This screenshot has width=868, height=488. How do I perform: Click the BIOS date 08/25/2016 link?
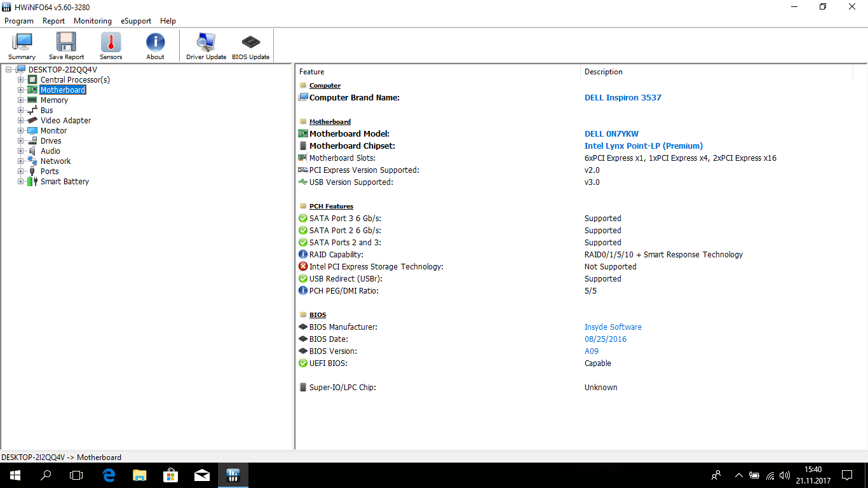(606, 339)
